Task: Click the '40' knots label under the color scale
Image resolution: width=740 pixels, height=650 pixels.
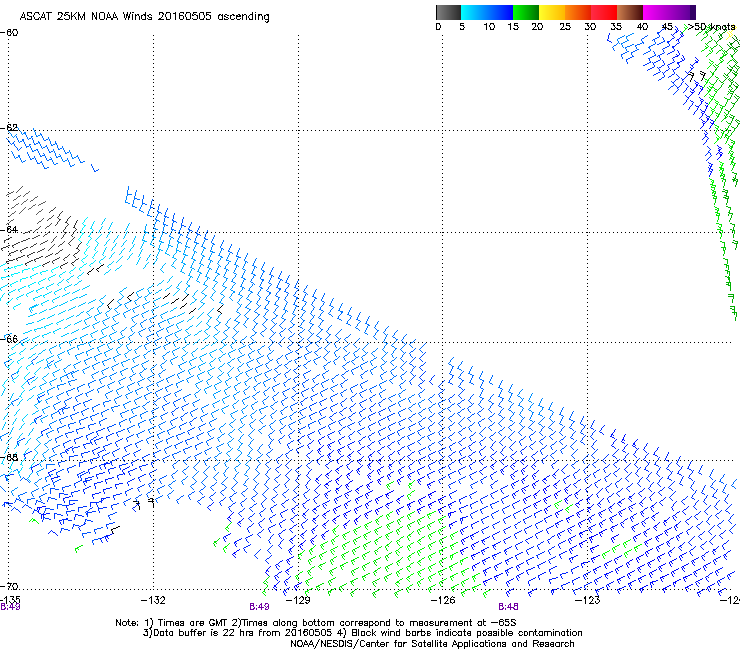Action: [x=642, y=27]
